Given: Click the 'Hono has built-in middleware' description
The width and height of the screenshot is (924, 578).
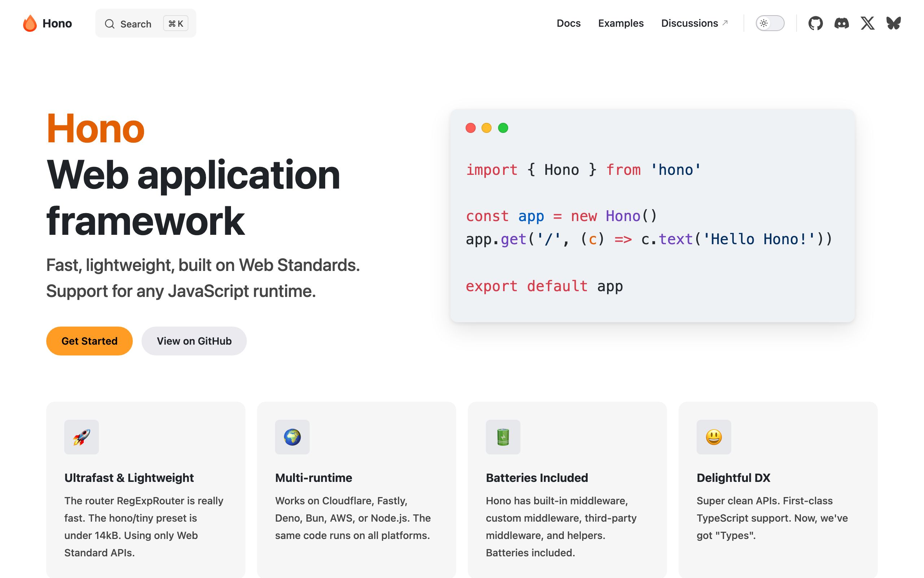Looking at the screenshot, I should (x=561, y=527).
